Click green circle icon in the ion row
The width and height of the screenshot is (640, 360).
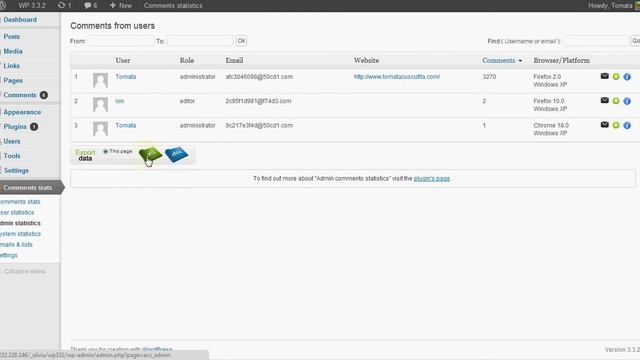(616, 101)
